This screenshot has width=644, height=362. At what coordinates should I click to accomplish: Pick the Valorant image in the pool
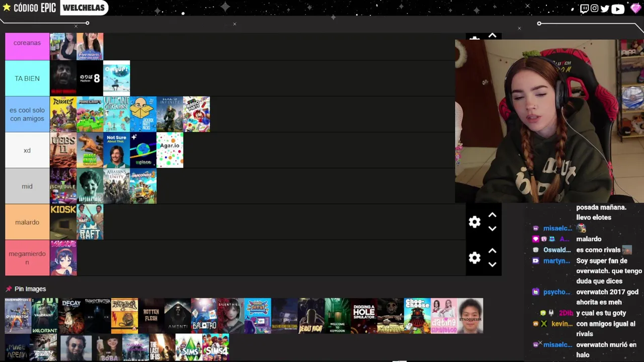coord(44,316)
